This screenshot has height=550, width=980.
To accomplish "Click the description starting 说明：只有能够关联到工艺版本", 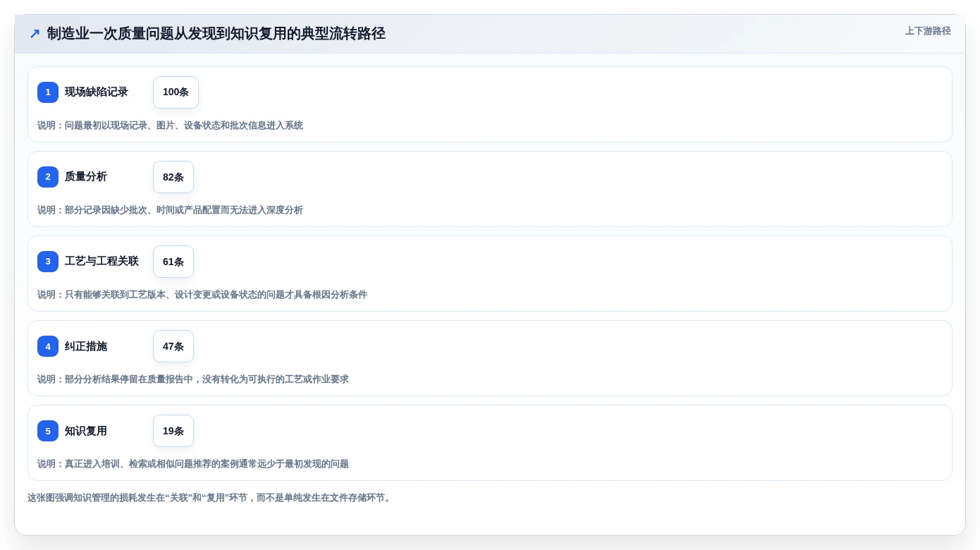I will 202,295.
